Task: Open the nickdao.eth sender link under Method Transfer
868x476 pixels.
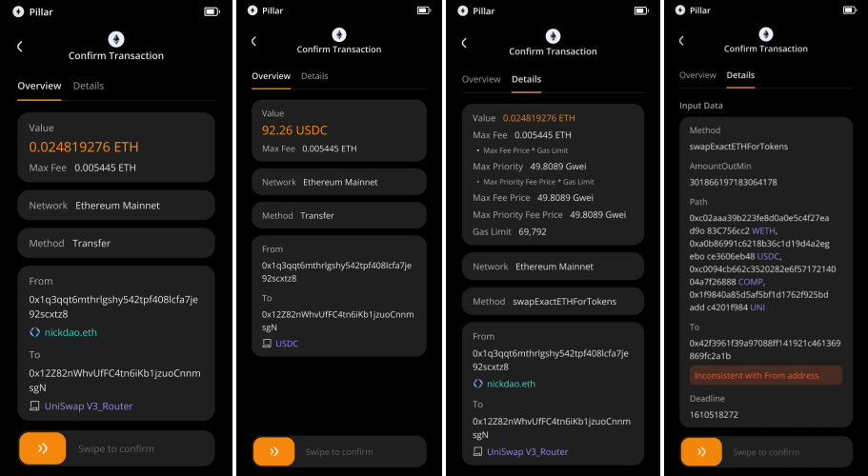Action: 71,332
